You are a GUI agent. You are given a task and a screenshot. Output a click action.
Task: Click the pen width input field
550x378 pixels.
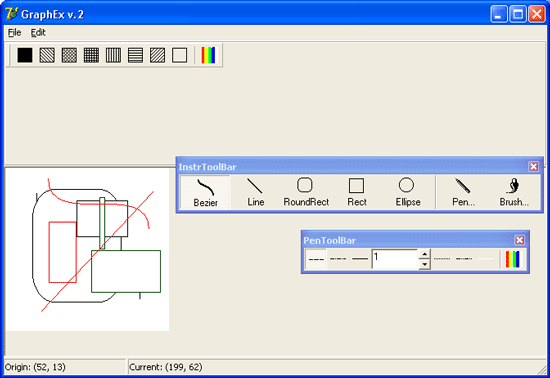395,259
